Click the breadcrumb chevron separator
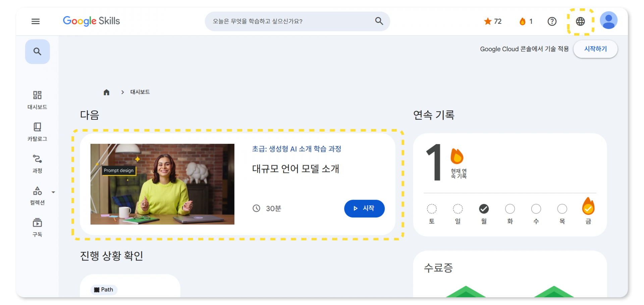This screenshot has width=644, height=305. (122, 92)
